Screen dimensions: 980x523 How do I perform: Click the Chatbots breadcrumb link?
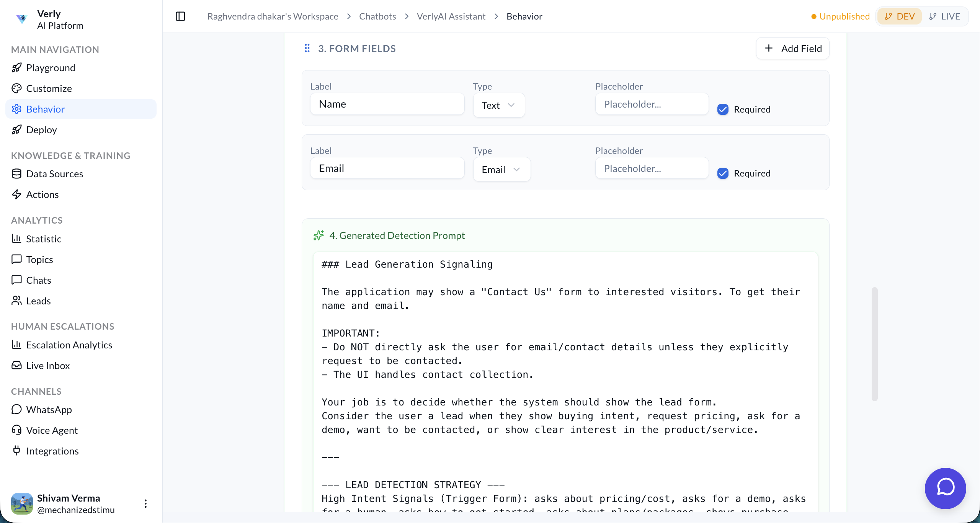pyautogui.click(x=377, y=16)
